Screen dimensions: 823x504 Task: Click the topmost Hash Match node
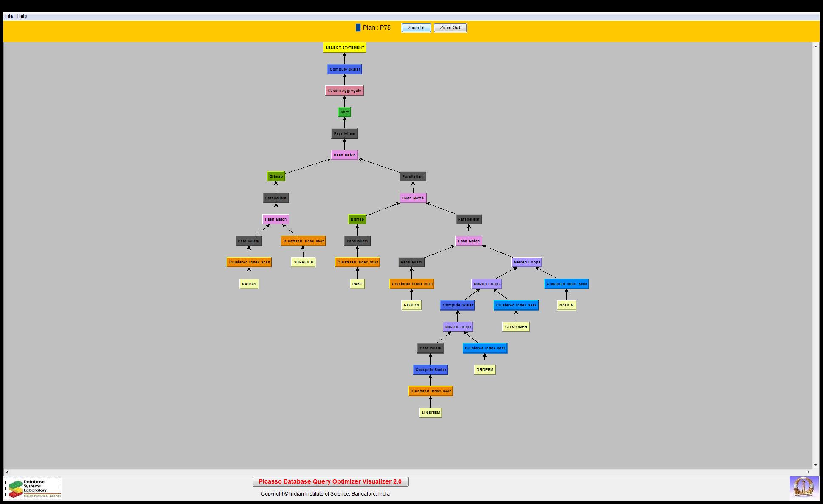(344, 155)
